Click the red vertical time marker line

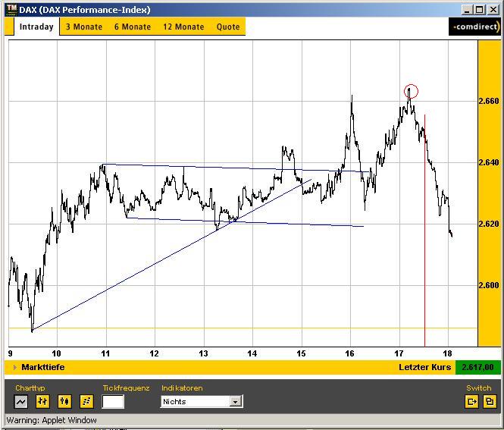click(425, 231)
